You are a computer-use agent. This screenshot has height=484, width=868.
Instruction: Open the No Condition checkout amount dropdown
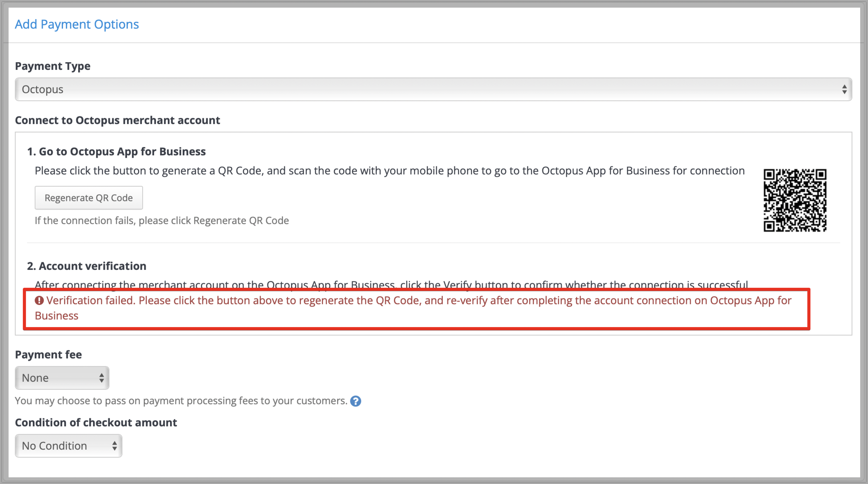(x=68, y=446)
